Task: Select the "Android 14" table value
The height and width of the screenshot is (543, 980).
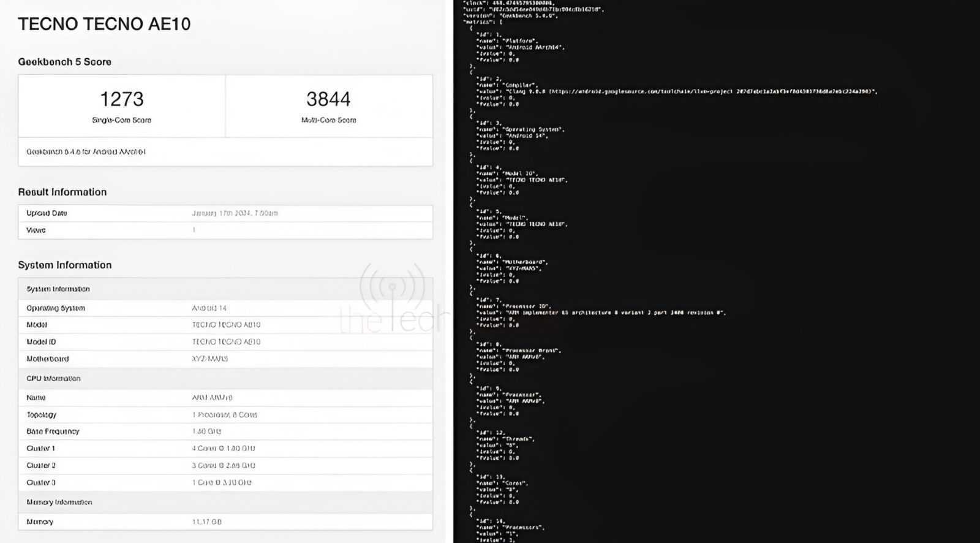Action: [x=209, y=308]
